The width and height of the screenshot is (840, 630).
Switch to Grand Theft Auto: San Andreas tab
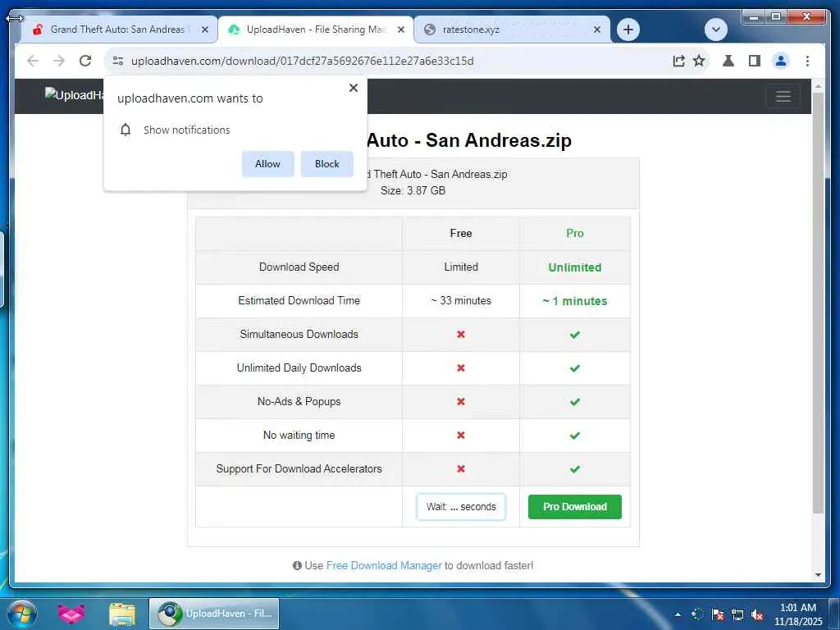point(118,30)
